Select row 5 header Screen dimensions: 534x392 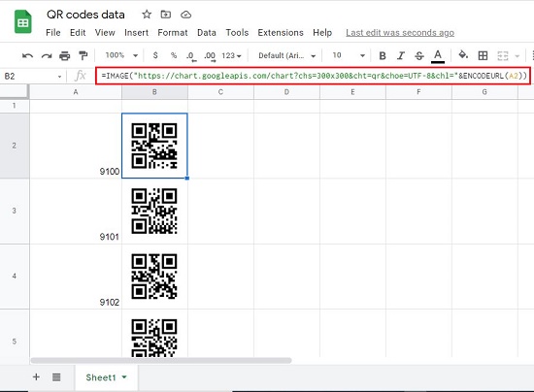(x=15, y=334)
